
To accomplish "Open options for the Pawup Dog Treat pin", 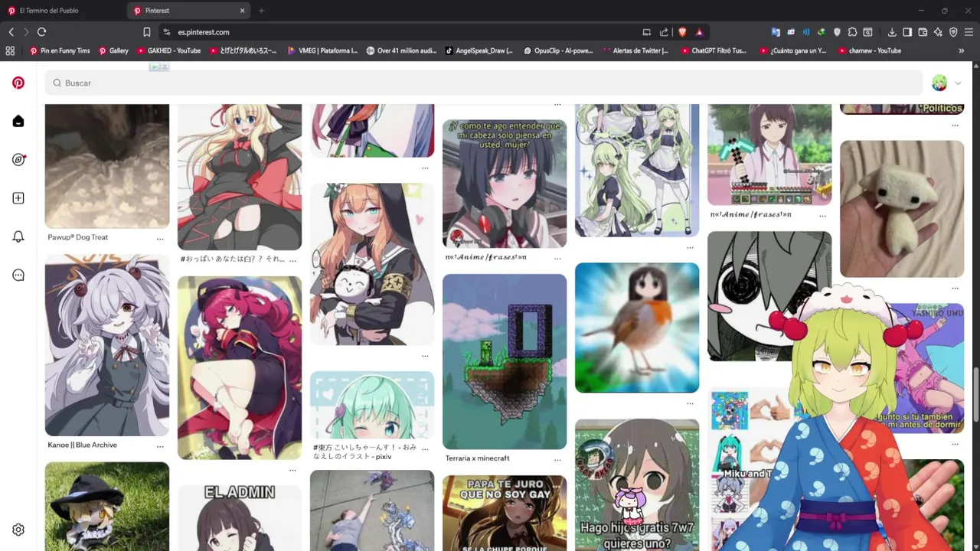I will 160,239.
